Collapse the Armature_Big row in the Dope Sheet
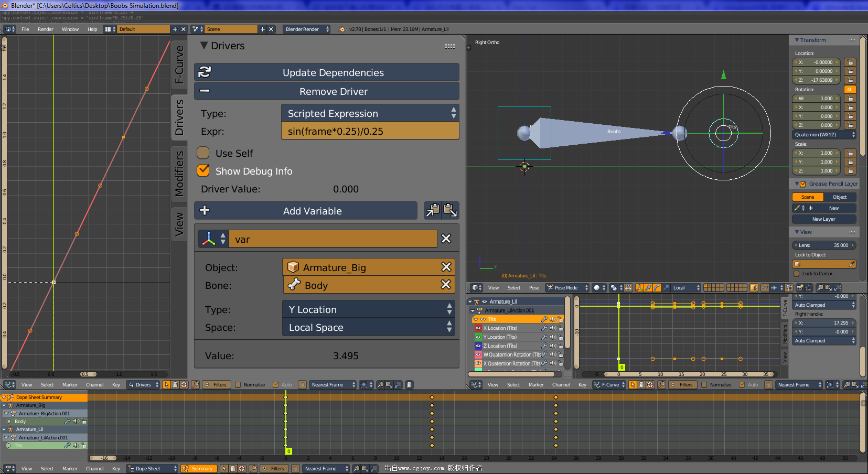Image resolution: width=868 pixels, height=474 pixels. tap(4, 405)
